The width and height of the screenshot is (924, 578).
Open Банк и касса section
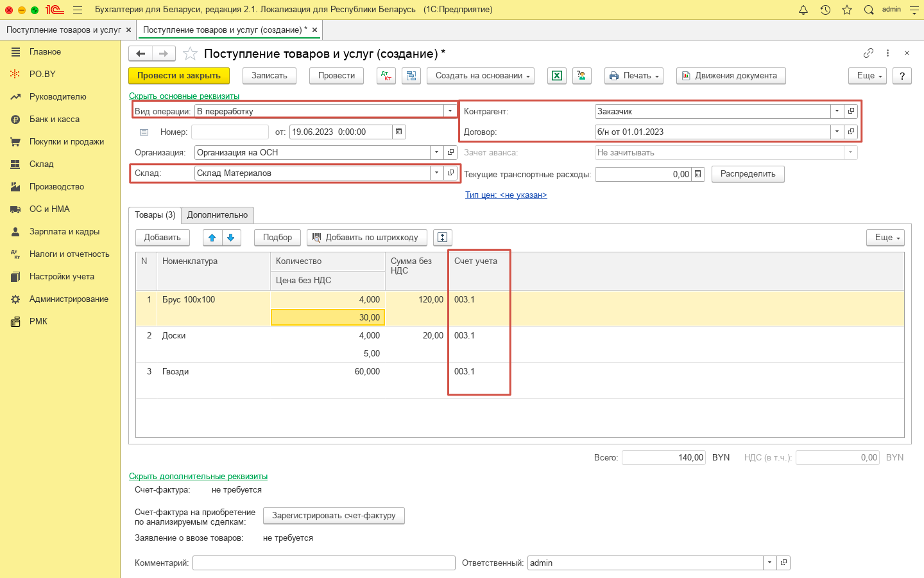click(55, 119)
